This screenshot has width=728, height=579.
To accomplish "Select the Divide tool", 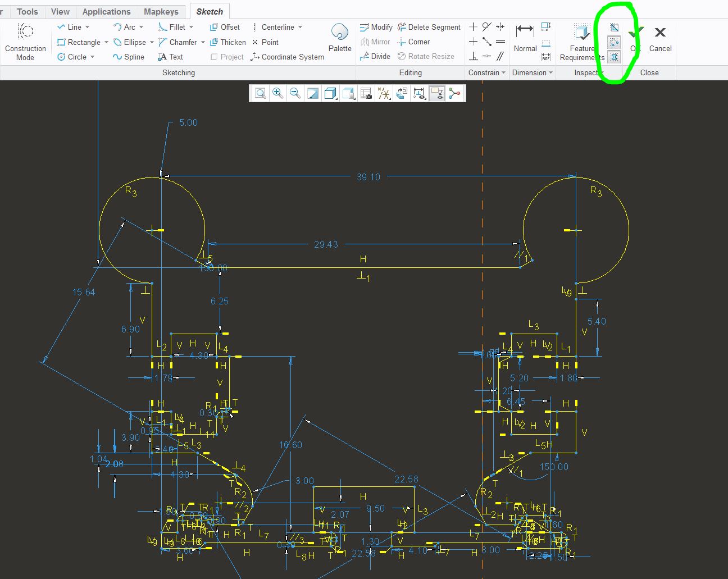I will pyautogui.click(x=375, y=56).
